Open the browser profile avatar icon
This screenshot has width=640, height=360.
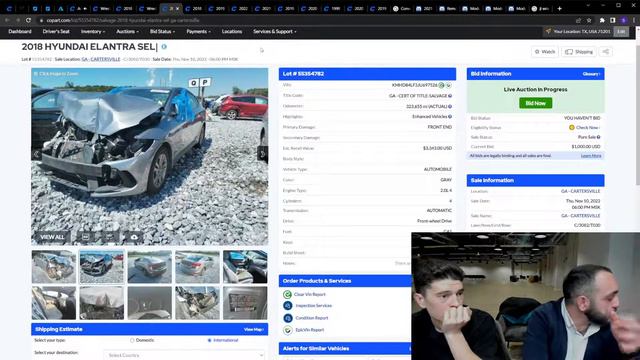point(623,20)
